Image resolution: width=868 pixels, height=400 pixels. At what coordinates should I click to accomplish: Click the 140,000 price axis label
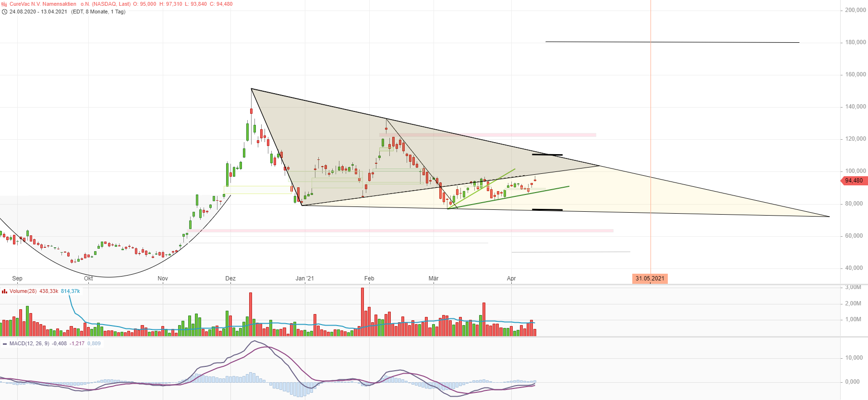(x=856, y=107)
